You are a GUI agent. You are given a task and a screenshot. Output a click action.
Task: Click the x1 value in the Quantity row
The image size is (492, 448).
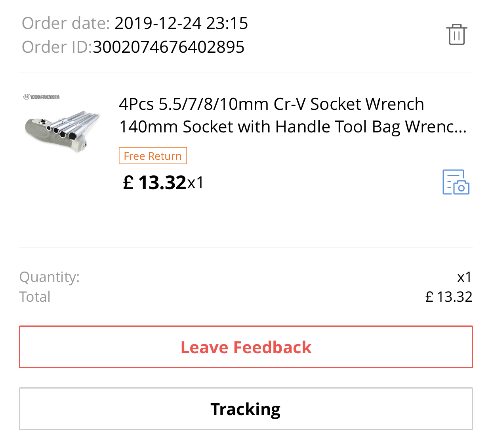pyautogui.click(x=464, y=277)
